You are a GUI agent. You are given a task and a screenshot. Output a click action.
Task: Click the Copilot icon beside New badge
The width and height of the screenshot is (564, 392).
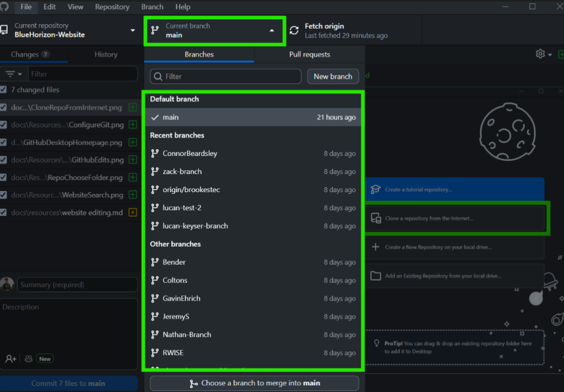[29, 358]
